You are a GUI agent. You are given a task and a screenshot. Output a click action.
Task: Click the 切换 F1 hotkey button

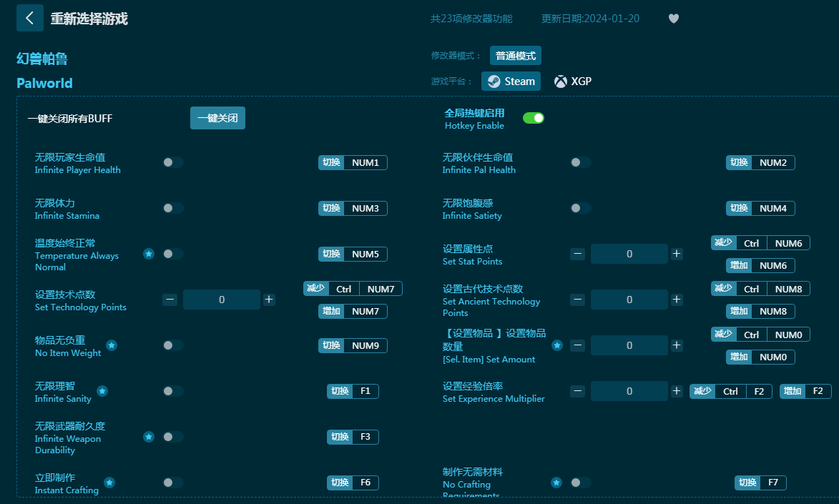pos(353,391)
